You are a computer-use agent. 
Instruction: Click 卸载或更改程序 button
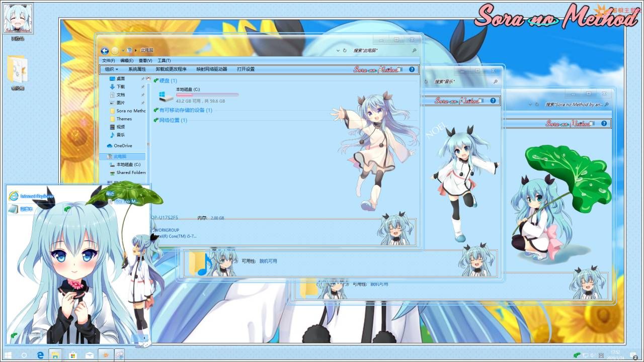[171, 69]
